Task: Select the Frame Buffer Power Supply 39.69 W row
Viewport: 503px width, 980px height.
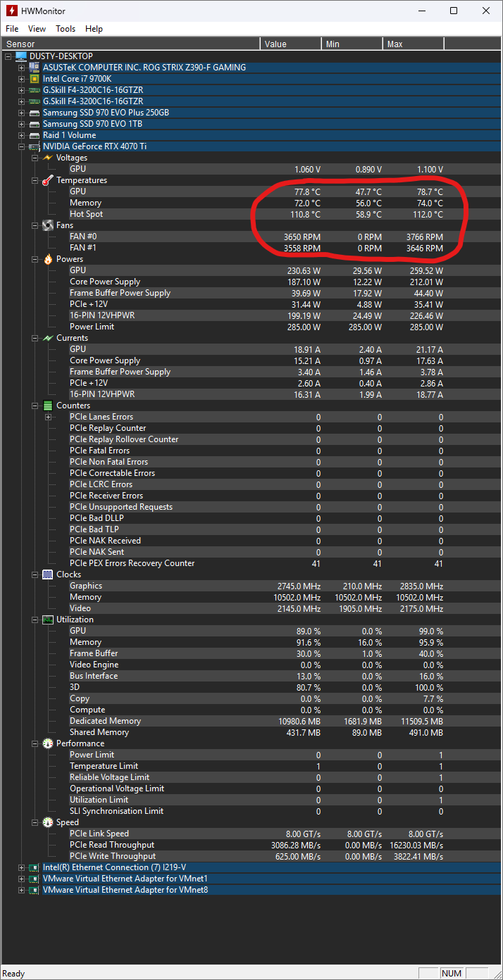Action: (285, 293)
